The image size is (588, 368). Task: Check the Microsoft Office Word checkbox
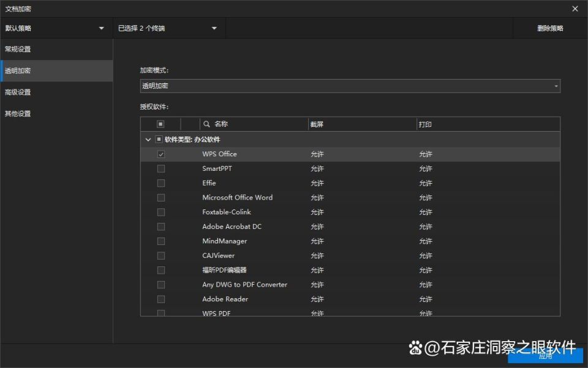pyautogui.click(x=161, y=198)
